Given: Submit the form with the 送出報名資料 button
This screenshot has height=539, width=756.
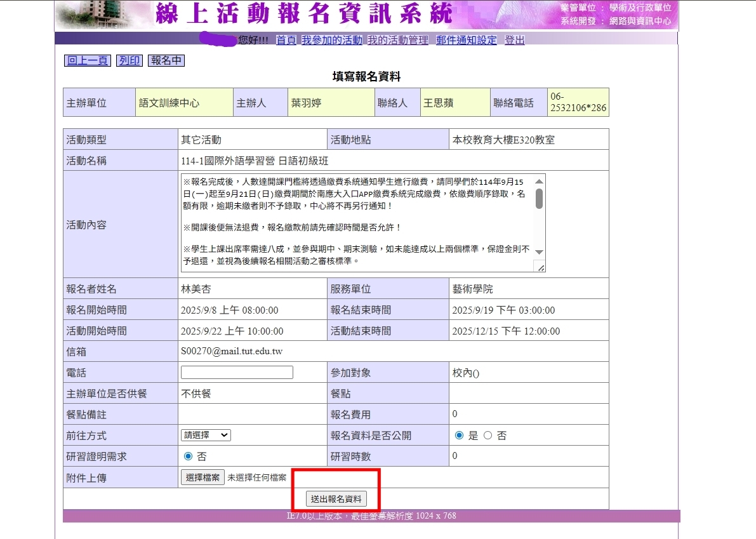Looking at the screenshot, I should 336,499.
